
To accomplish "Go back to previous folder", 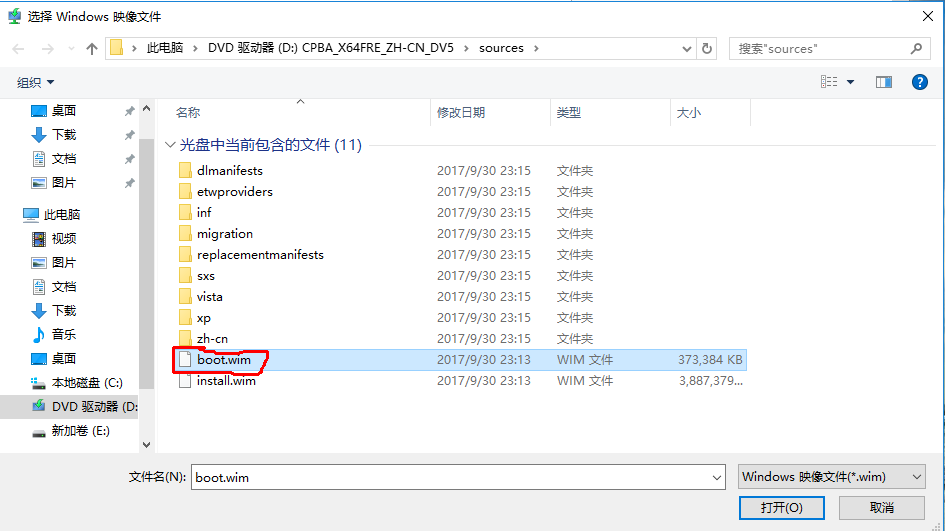I will pyautogui.click(x=18, y=49).
